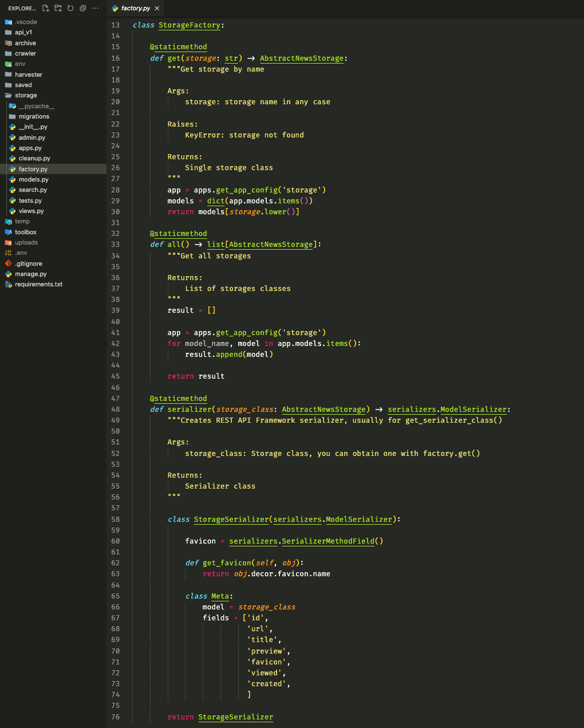Click AbstractNewsStorage return type on line 16
The image size is (584, 728).
tap(302, 58)
